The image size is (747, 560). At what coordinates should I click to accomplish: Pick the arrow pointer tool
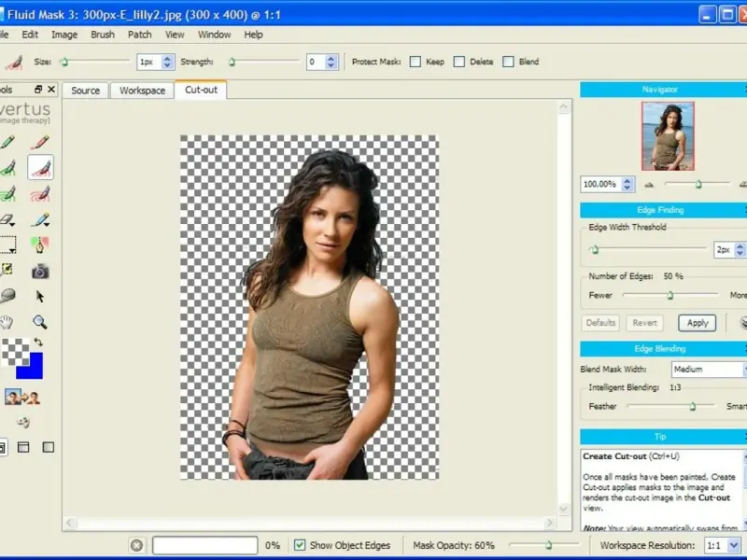pyautogui.click(x=40, y=297)
